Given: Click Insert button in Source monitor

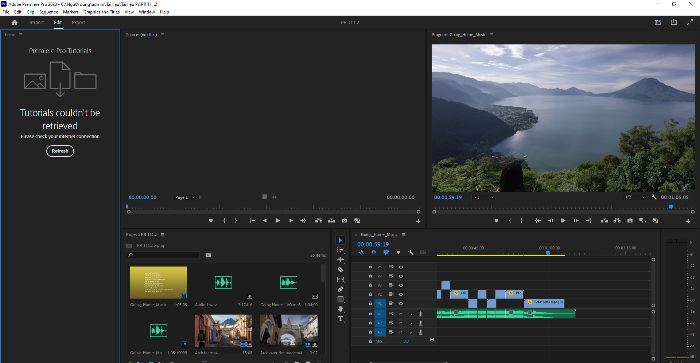Looking at the screenshot, I should [x=318, y=221].
